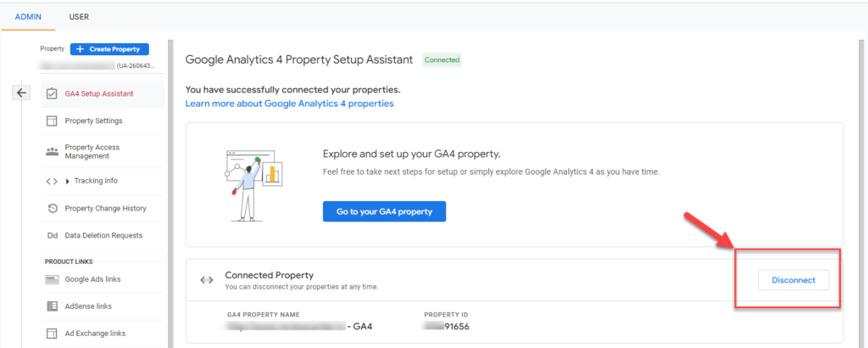Click the Property Access Management people icon
This screenshot has width=868, height=348.
coord(52,151)
